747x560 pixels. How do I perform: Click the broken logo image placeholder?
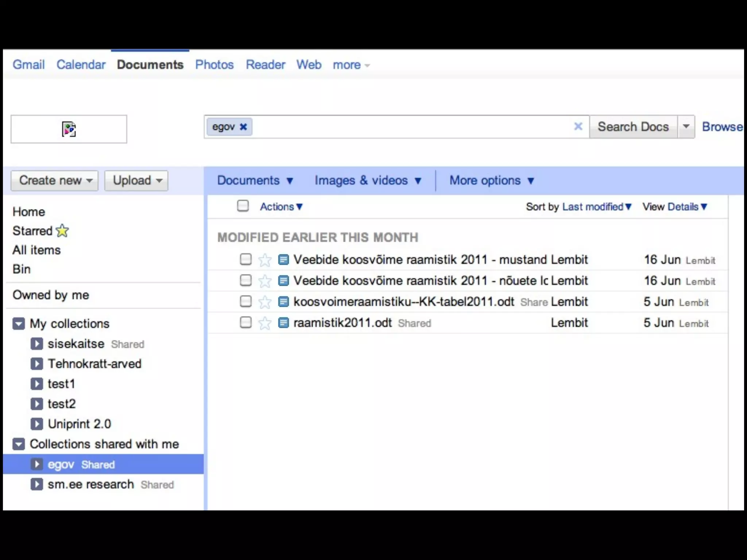click(69, 129)
